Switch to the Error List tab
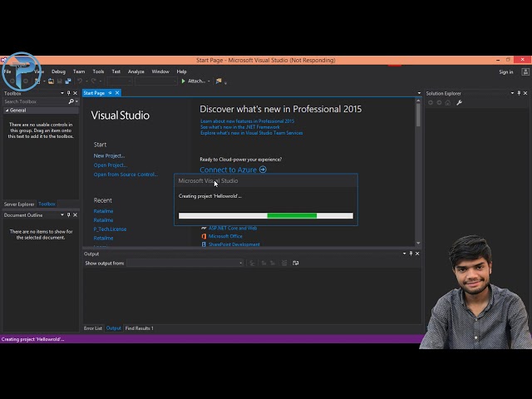 click(x=93, y=328)
